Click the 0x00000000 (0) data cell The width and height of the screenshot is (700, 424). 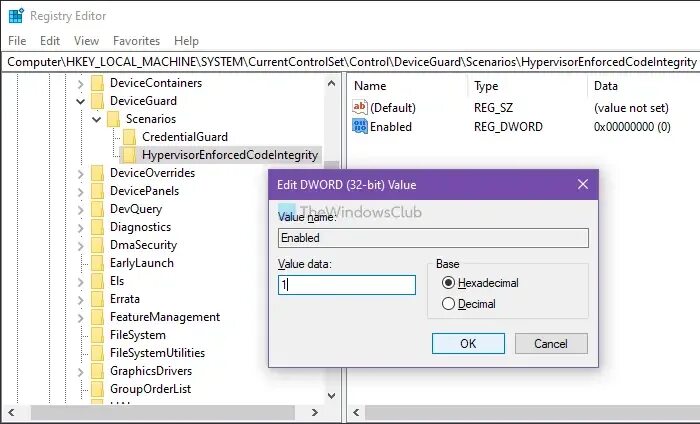coord(632,127)
